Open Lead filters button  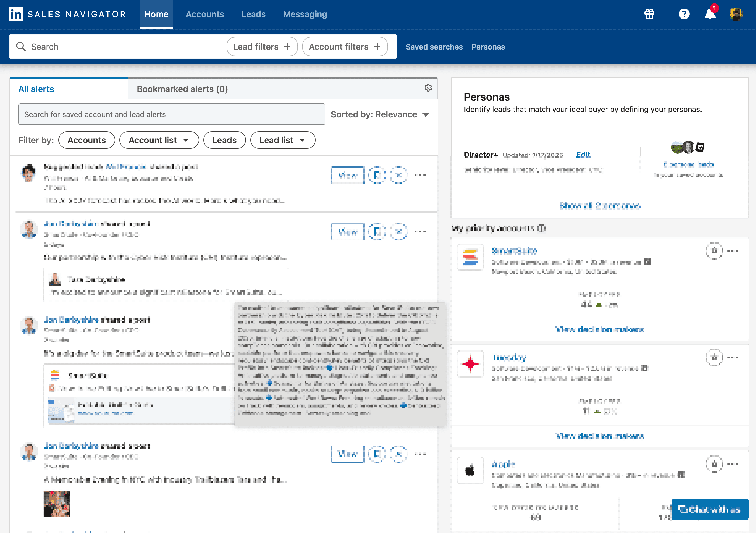point(262,47)
